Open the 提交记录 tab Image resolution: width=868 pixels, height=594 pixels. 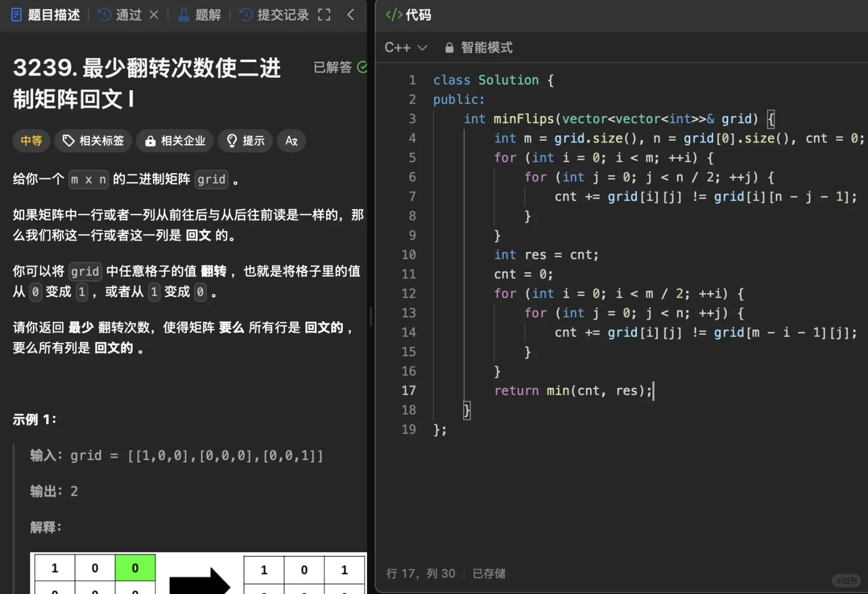(x=274, y=15)
